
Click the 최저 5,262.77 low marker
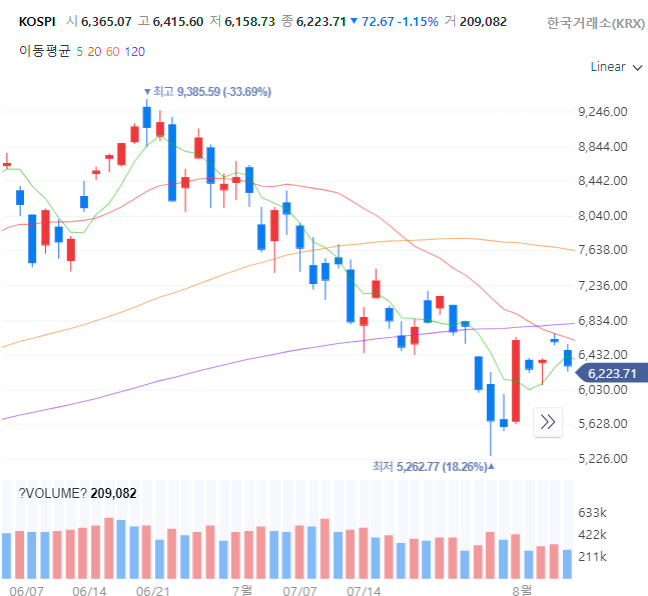click(433, 467)
